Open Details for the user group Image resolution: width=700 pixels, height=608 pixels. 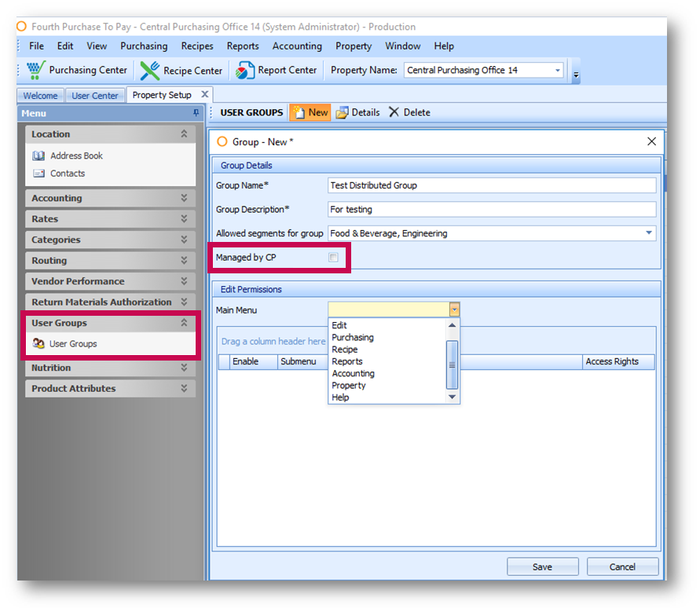pos(343,112)
